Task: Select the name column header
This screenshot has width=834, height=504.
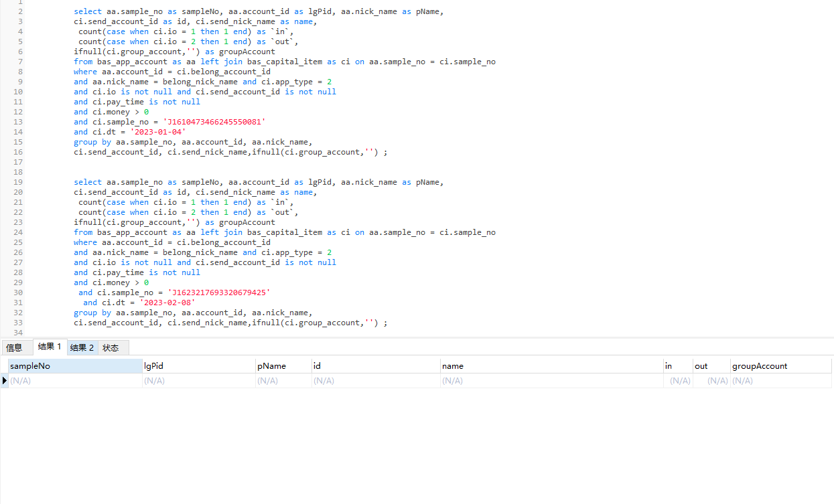Action: pyautogui.click(x=551, y=366)
